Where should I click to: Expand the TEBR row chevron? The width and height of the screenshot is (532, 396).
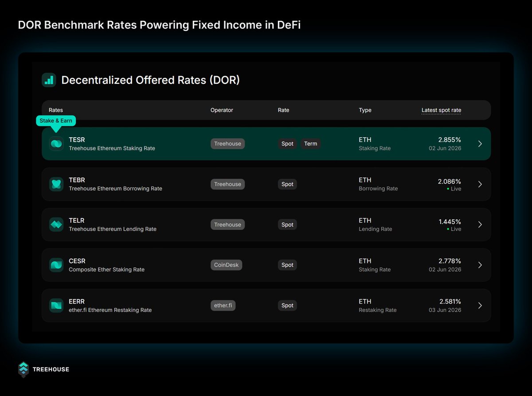(480, 184)
